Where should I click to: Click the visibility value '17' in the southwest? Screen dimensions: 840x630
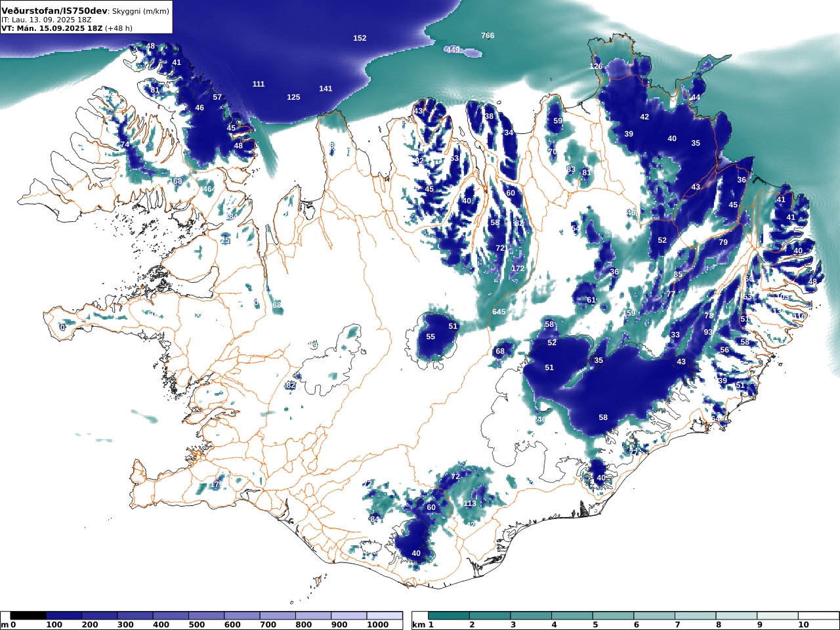[x=215, y=484]
